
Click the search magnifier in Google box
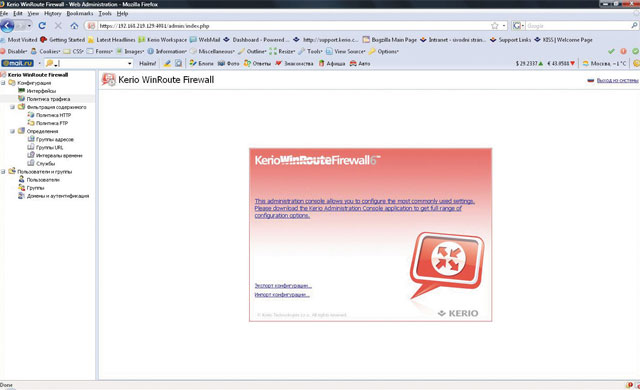pyautogui.click(x=634, y=26)
